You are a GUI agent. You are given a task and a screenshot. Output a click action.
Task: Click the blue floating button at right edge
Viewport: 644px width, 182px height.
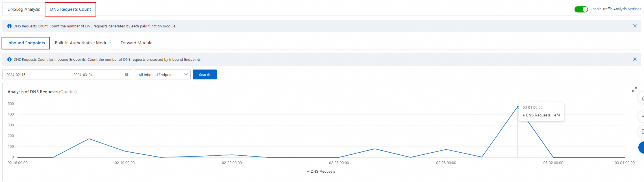point(641,148)
